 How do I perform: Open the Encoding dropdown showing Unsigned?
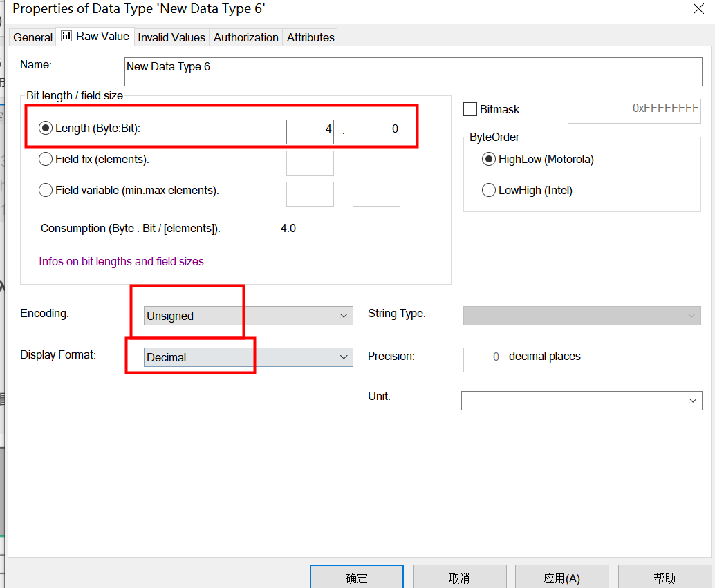click(248, 316)
